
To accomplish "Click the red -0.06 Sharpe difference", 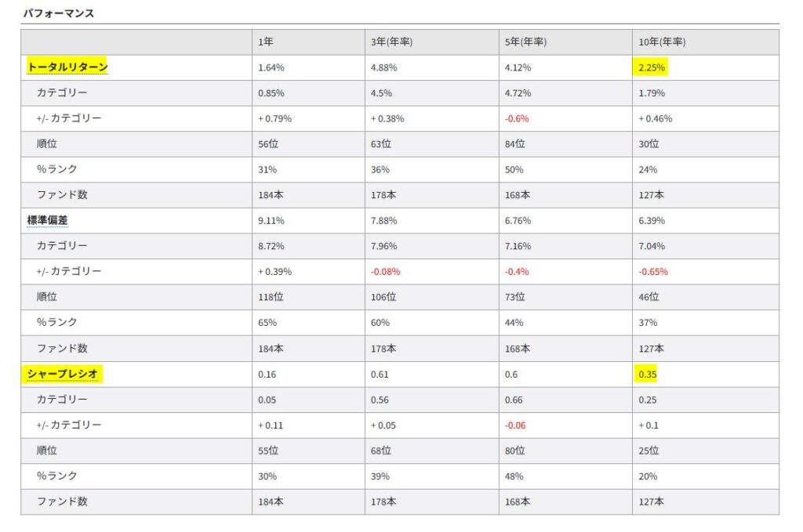I will point(515,425).
